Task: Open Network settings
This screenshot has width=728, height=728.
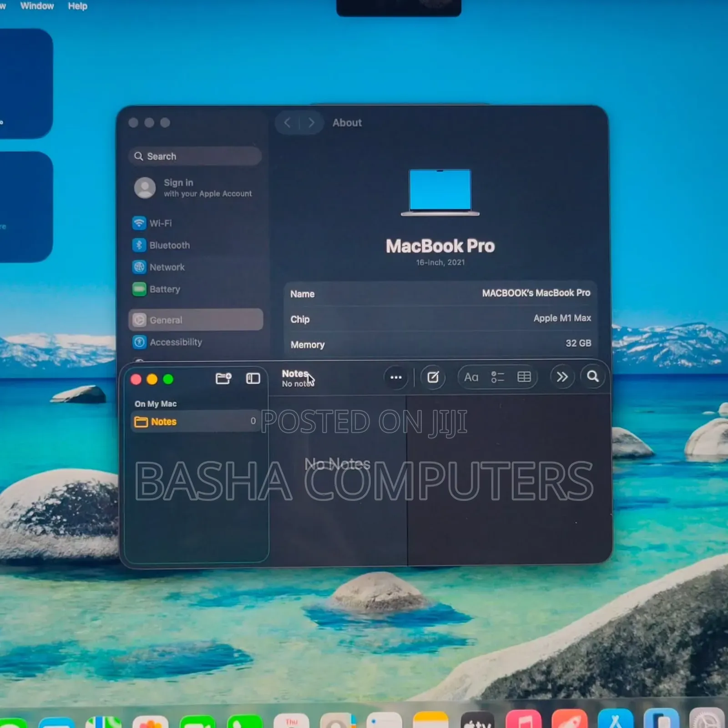Action: [158, 267]
